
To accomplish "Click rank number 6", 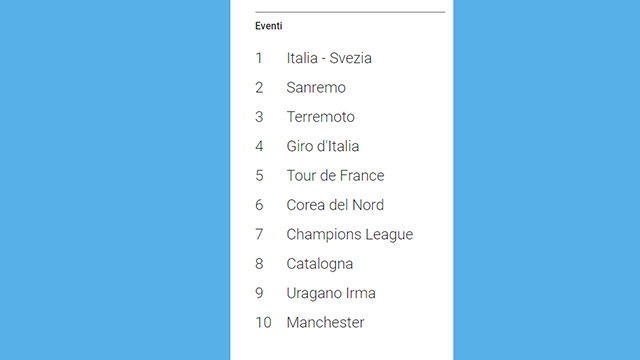I will point(259,205).
